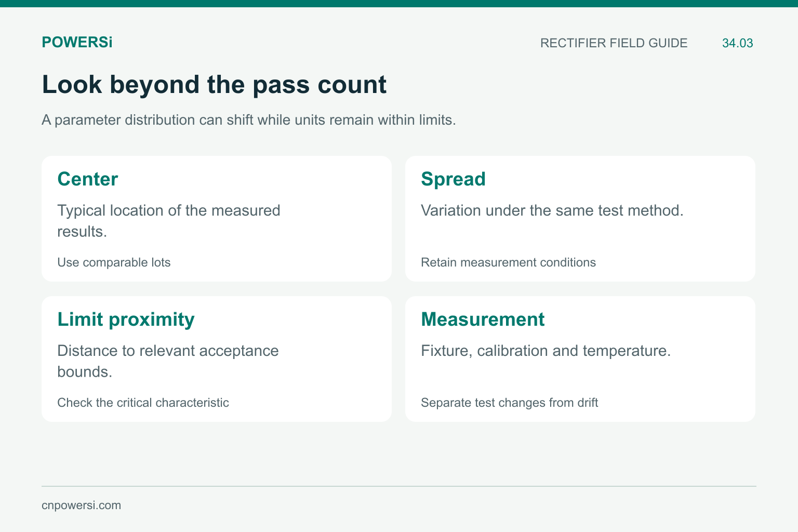Select the note 'Use comparable lots'
Image resolution: width=798 pixels, height=532 pixels.
[x=114, y=262]
